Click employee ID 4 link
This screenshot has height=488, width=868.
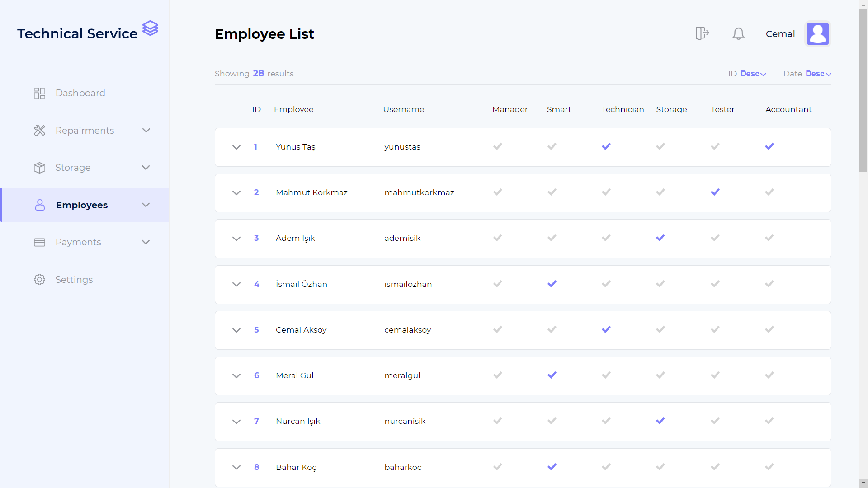click(257, 284)
